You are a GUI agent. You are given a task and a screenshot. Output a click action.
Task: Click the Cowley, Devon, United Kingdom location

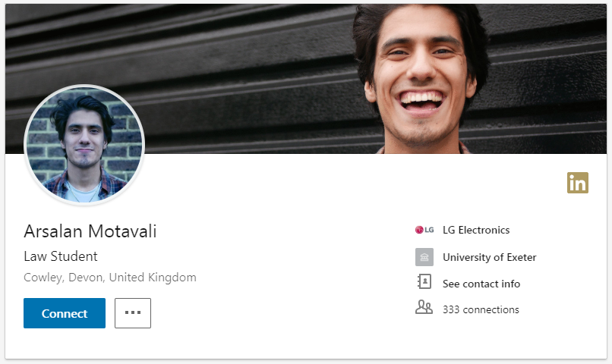pos(110,278)
